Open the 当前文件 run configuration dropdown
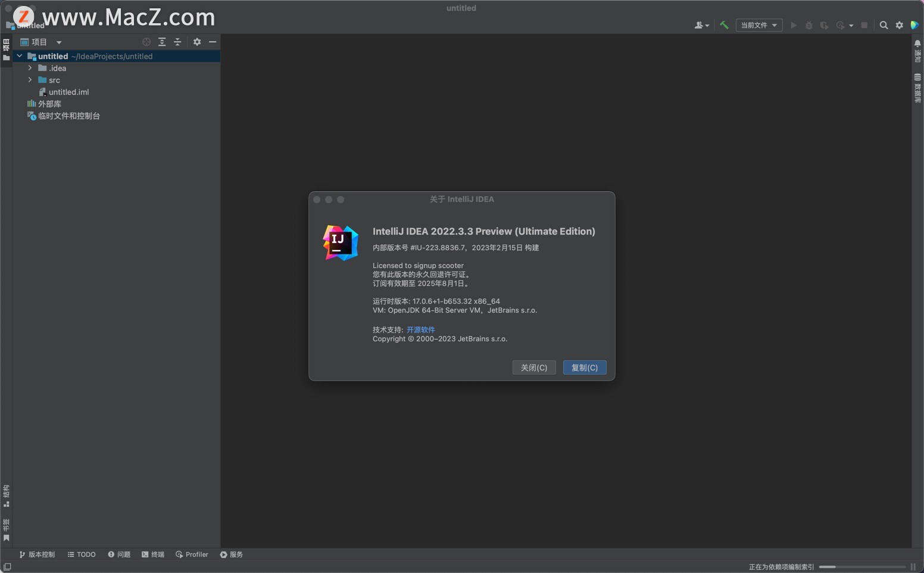The height and width of the screenshot is (573, 924). [x=759, y=25]
